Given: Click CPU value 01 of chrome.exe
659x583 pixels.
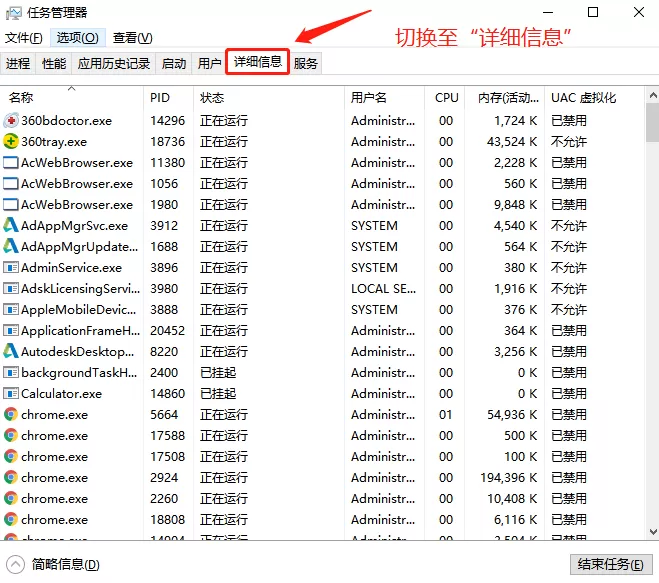Looking at the screenshot, I should (x=445, y=415).
